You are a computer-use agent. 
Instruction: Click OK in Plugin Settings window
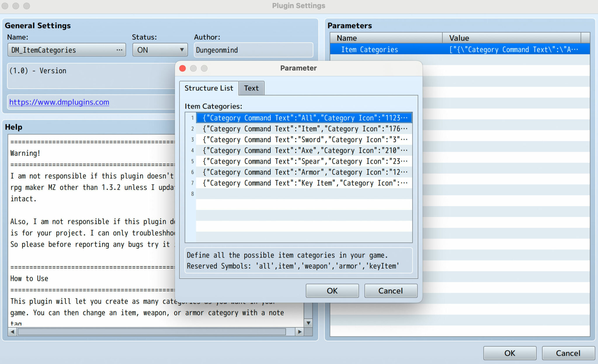click(x=510, y=353)
